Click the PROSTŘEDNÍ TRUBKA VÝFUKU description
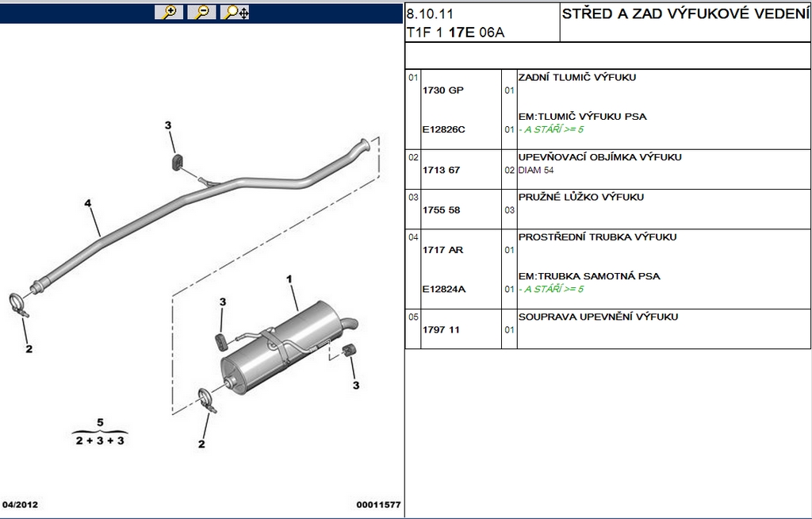The width and height of the screenshot is (812, 519). pos(597,237)
